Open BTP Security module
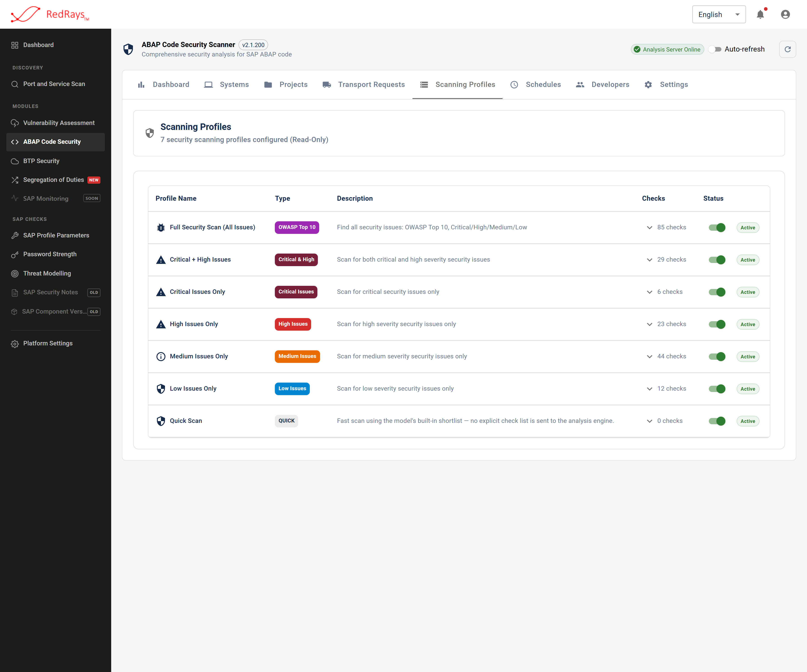Screen dimensions: 807x672 point(56,161)
